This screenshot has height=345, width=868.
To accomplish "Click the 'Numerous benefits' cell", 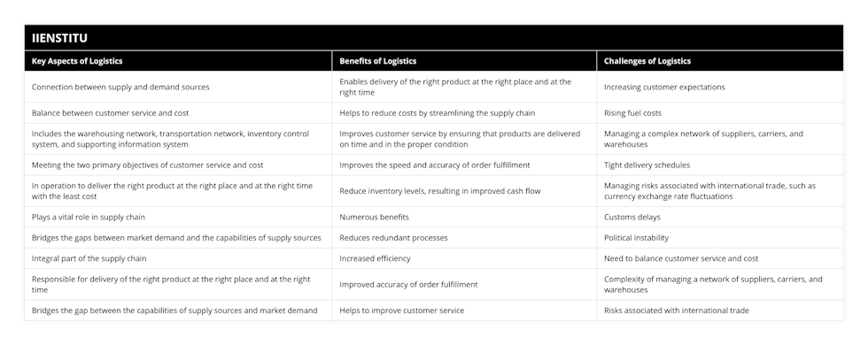I will pos(464,218).
